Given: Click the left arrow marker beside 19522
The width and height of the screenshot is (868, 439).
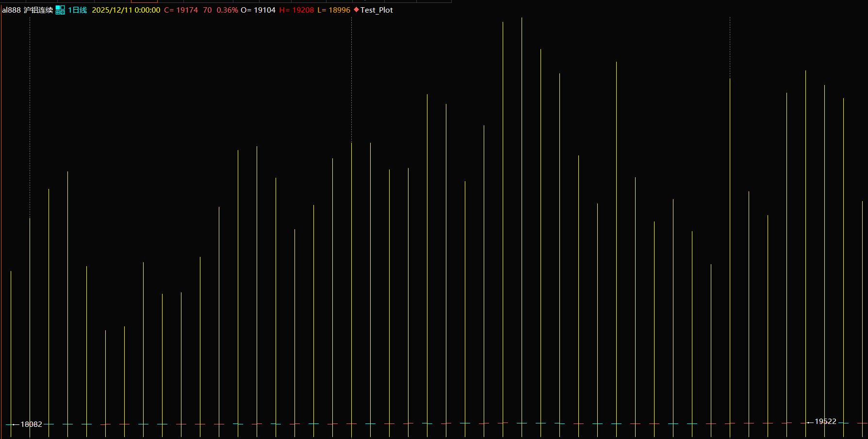Looking at the screenshot, I should point(810,422).
